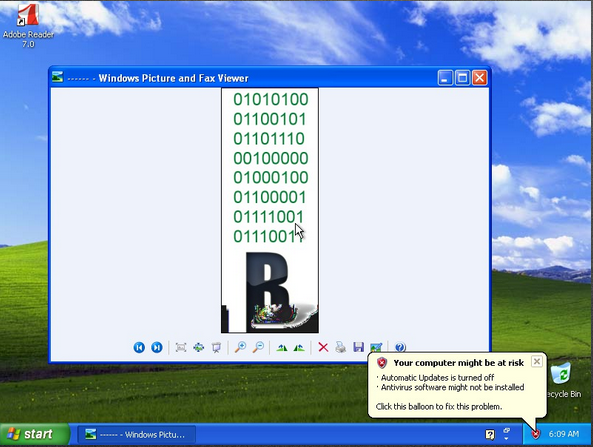This screenshot has width=593, height=447.
Task: Go to the next image
Action: pyautogui.click(x=157, y=347)
